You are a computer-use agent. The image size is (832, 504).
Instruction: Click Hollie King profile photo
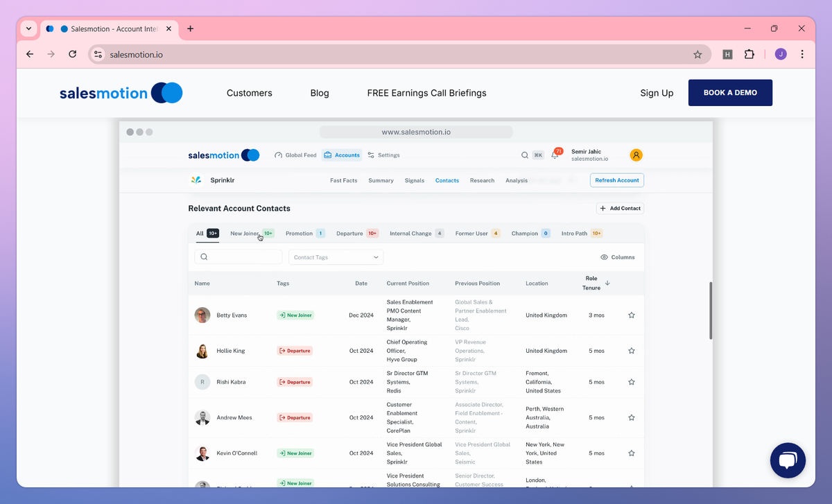coord(202,351)
